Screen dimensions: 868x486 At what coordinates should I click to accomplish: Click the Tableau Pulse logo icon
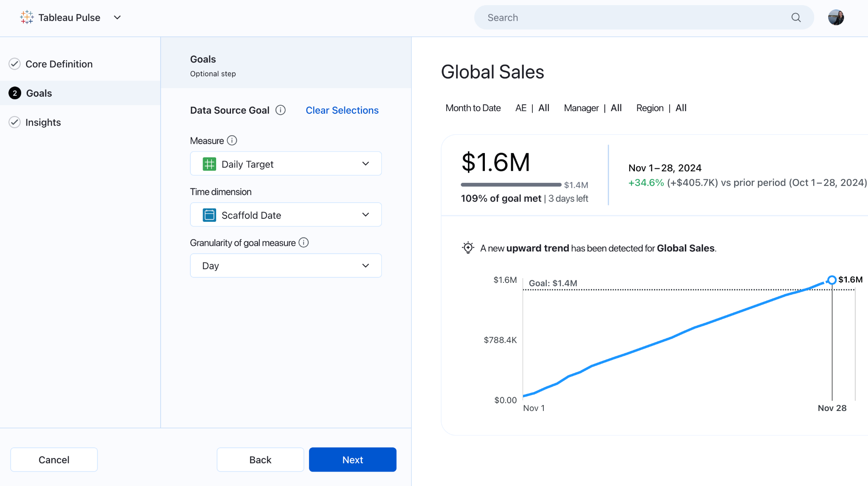pos(27,17)
